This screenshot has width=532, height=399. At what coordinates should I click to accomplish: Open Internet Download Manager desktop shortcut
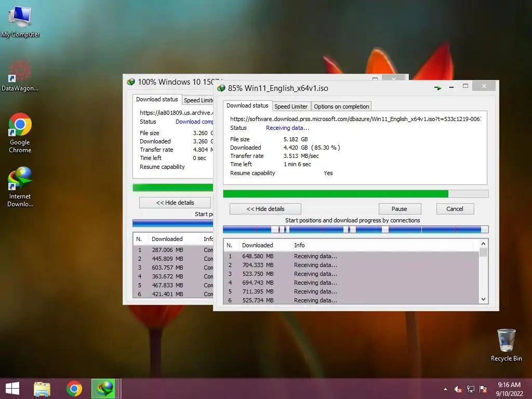(x=20, y=187)
